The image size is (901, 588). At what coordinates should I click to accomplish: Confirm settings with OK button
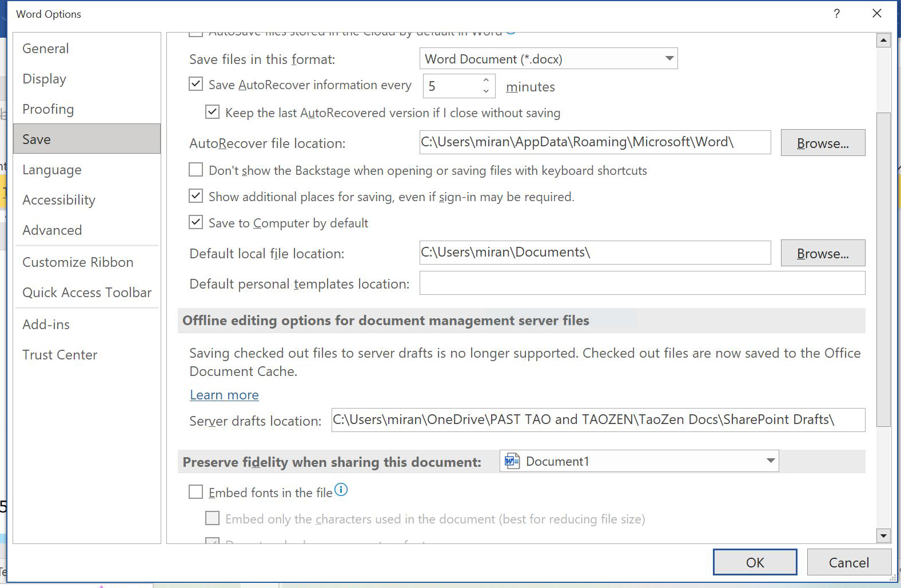tap(755, 562)
